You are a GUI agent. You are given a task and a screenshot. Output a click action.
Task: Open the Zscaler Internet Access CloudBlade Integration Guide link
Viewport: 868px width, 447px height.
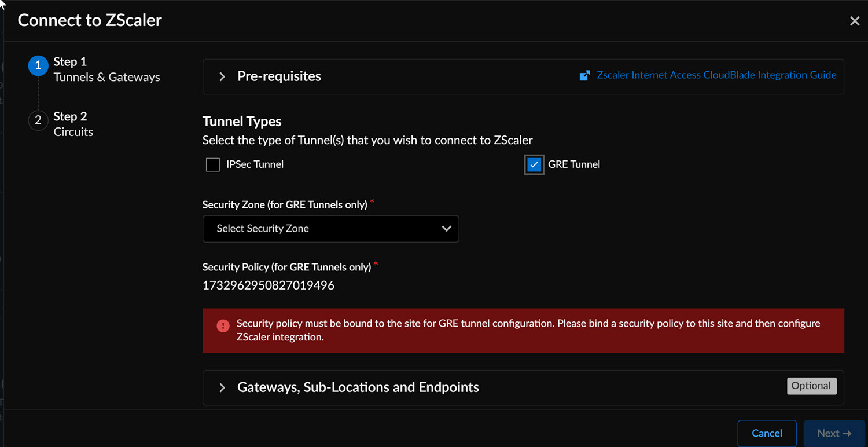[716, 75]
